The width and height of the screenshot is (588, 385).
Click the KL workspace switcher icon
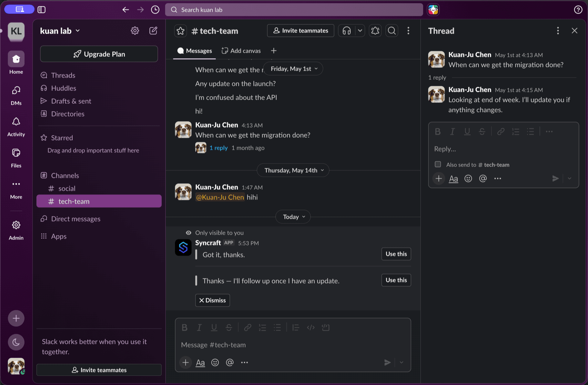pyautogui.click(x=16, y=31)
